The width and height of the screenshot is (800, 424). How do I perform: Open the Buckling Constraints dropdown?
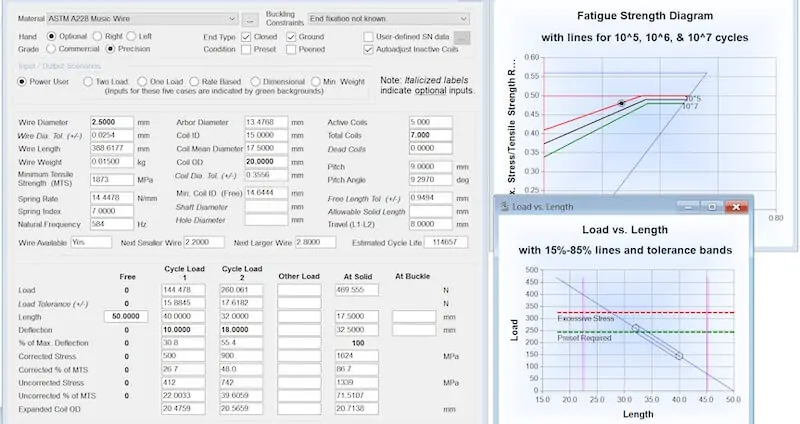point(462,19)
